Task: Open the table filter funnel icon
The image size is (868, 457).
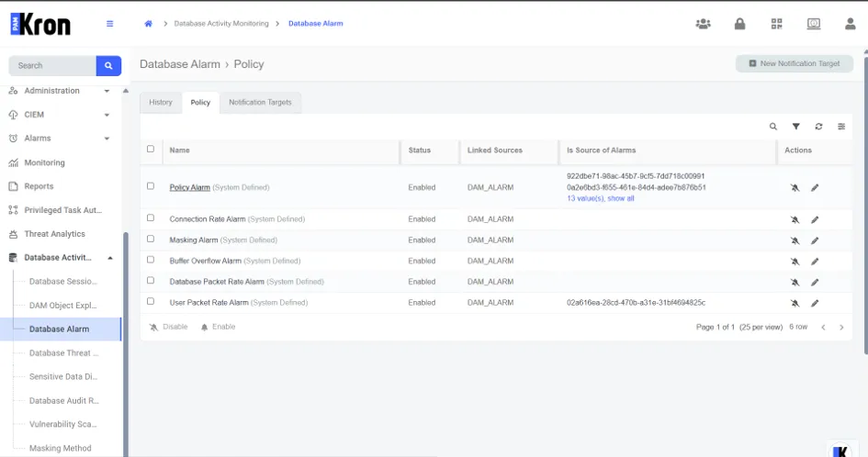Action: [796, 127]
